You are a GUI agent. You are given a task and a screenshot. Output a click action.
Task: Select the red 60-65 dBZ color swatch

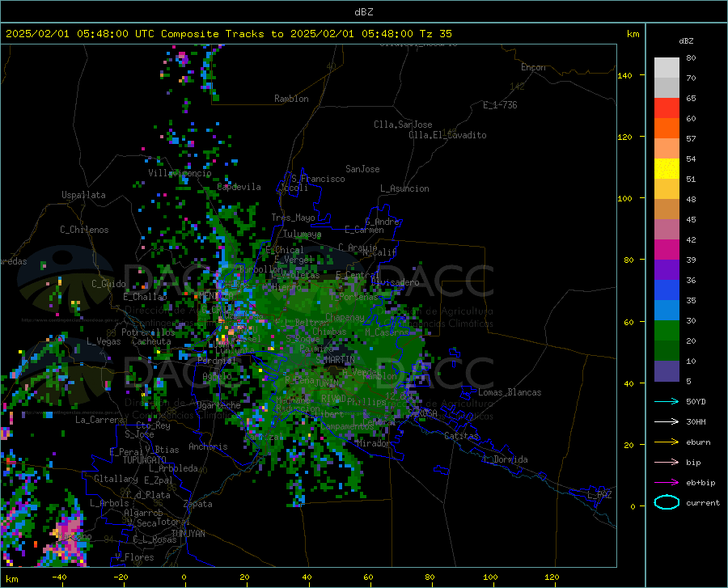(x=667, y=108)
